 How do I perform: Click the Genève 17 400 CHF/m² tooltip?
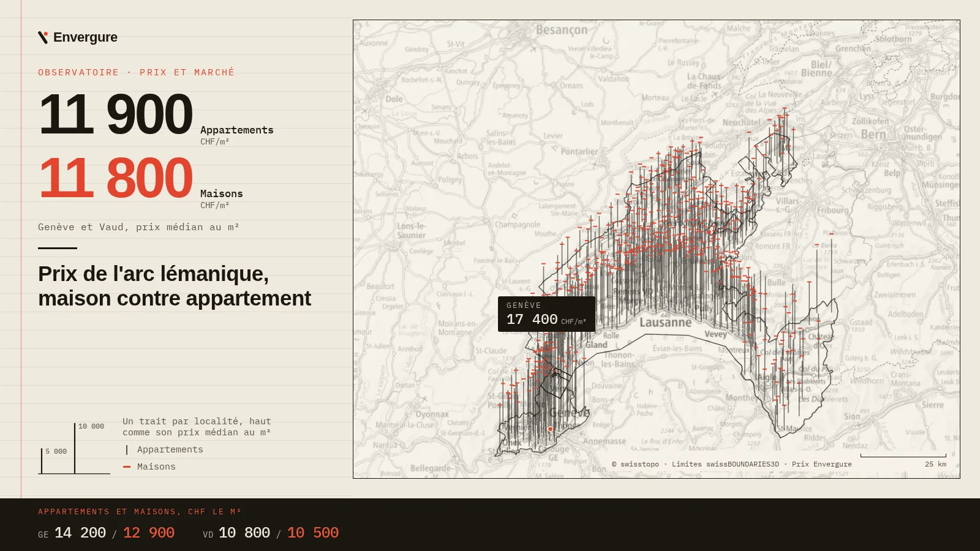546,314
